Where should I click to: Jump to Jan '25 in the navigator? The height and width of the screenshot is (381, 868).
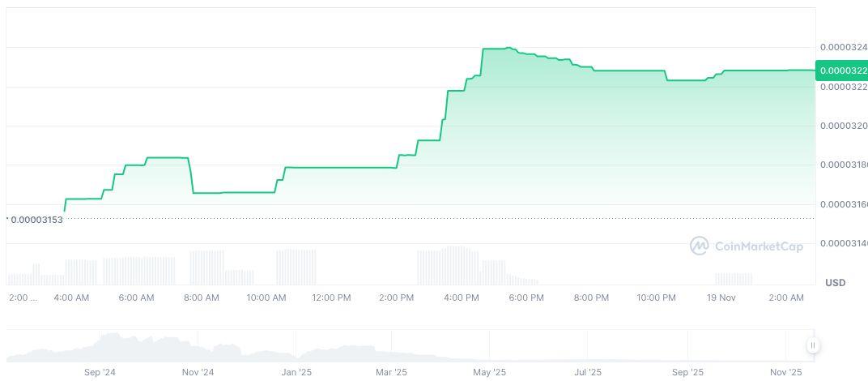[296, 372]
